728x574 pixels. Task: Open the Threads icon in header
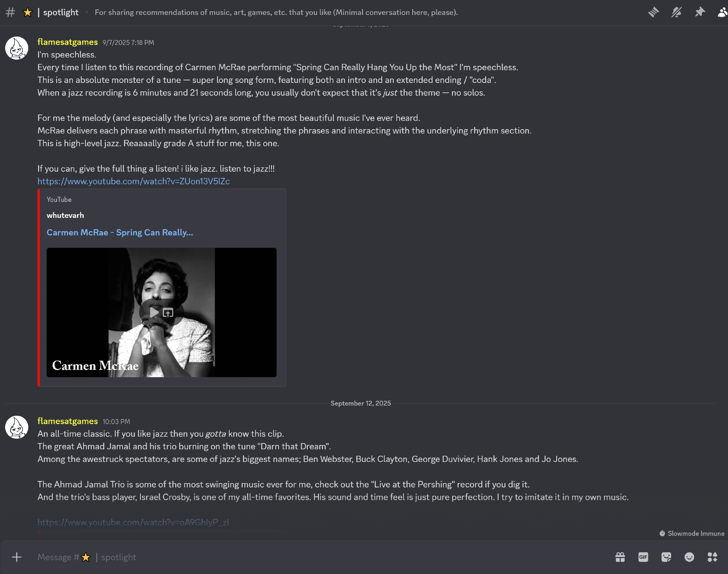point(653,12)
